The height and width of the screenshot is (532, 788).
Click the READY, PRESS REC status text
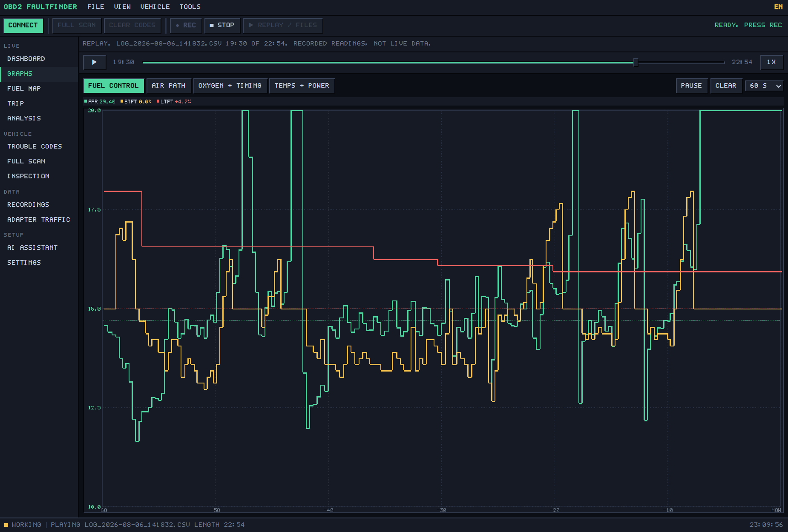[748, 26]
